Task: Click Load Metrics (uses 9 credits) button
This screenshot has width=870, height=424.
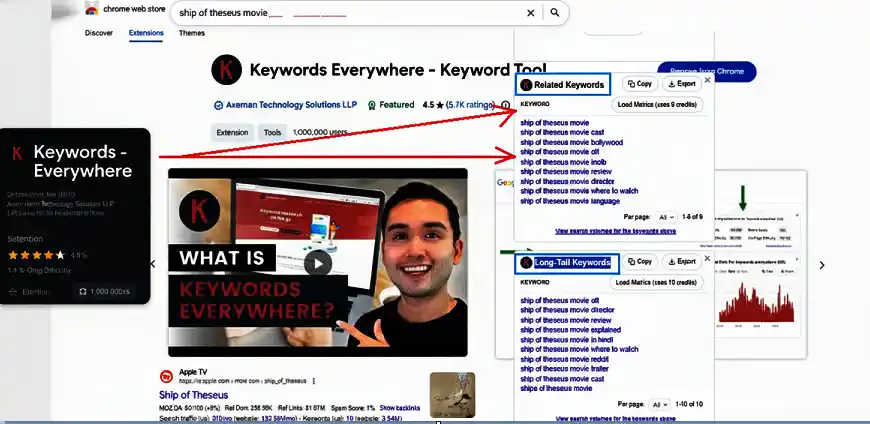Action: coord(657,104)
